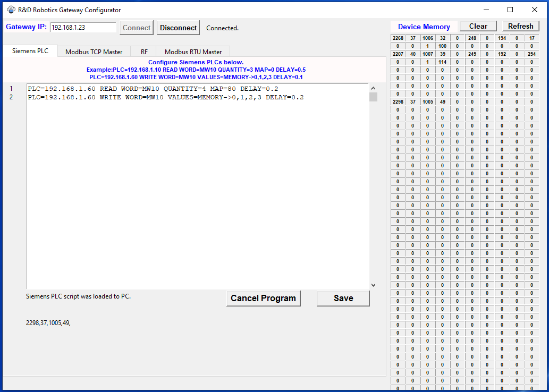549x392 pixels.
Task: Click the script editor scroll down arrow
Action: tap(373, 285)
